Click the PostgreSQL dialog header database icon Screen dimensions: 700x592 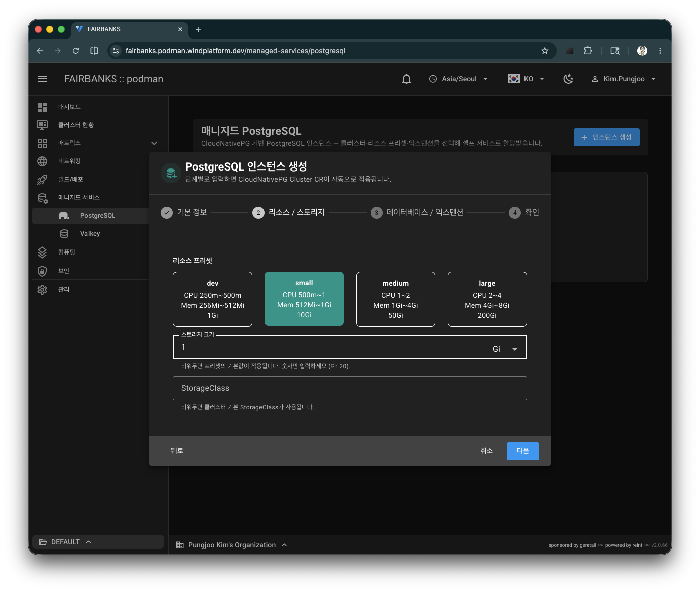(171, 173)
